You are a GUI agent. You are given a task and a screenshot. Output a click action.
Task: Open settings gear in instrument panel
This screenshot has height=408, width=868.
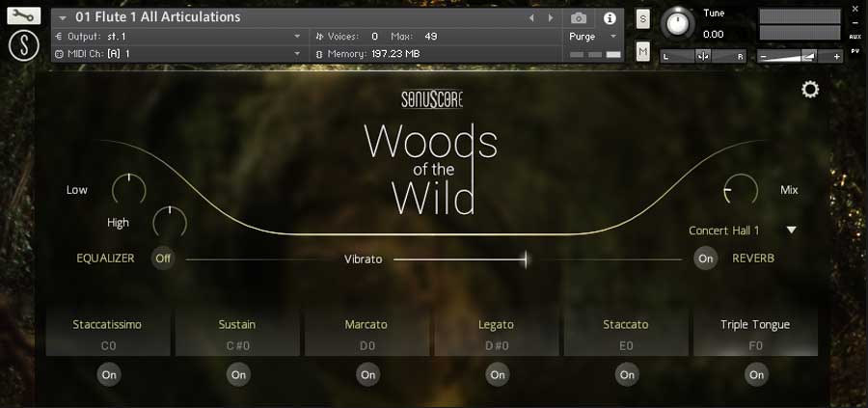[x=810, y=90]
